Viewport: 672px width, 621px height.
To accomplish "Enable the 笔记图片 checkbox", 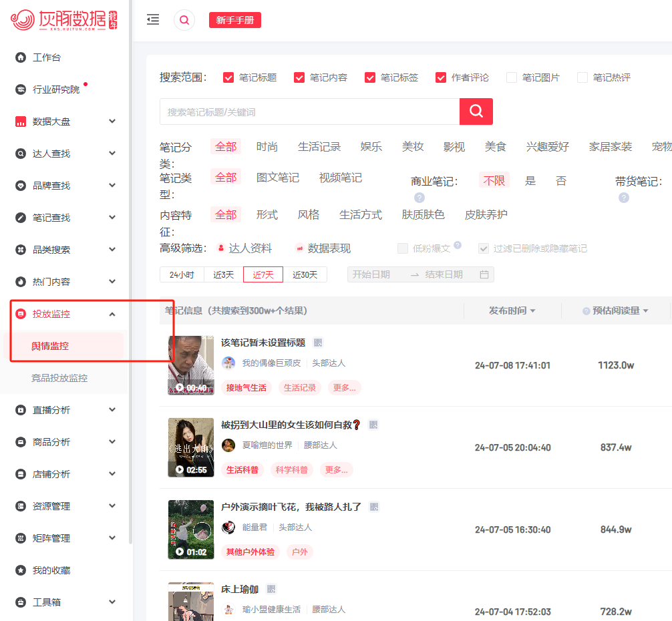I will 511,77.
